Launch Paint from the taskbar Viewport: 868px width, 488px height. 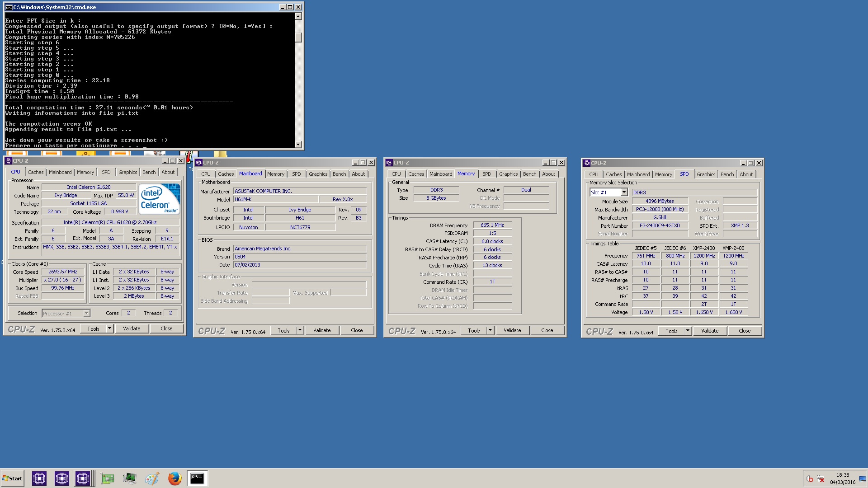coord(152,478)
